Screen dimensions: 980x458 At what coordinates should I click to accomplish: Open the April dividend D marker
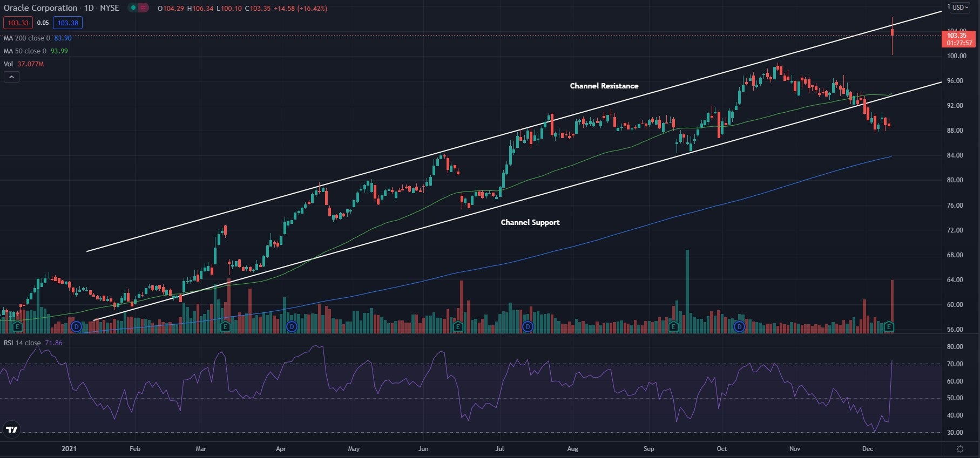(292, 326)
